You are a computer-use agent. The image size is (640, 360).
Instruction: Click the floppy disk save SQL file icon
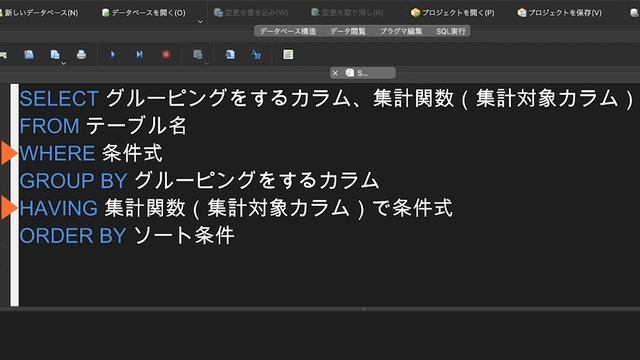(29, 54)
